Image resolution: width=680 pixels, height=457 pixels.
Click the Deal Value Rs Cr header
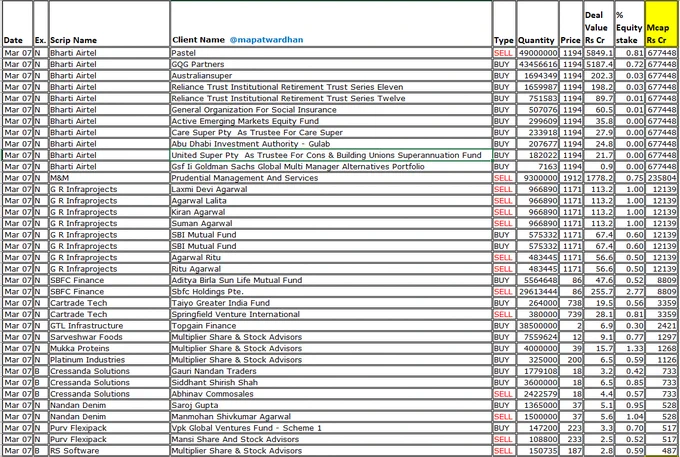(599, 24)
